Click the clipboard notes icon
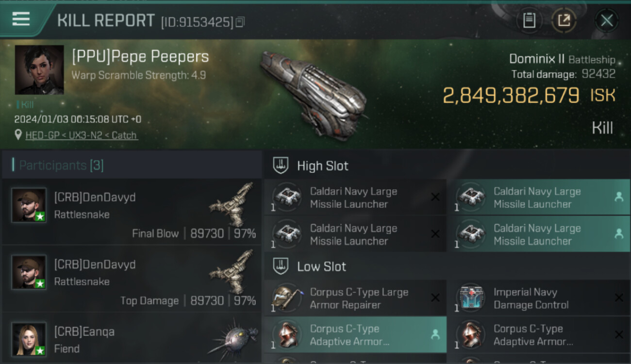631x364 pixels. click(x=529, y=20)
